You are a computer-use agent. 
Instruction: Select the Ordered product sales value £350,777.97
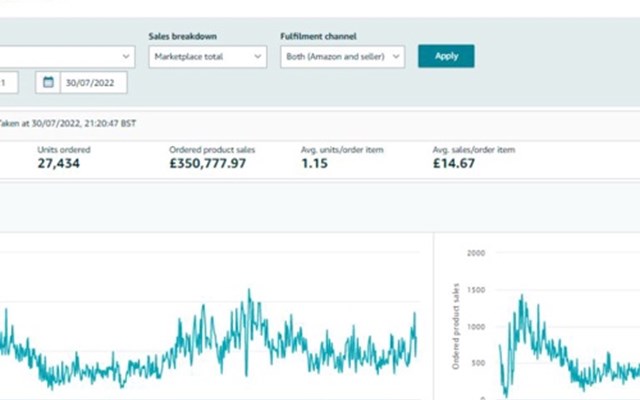coord(208,163)
